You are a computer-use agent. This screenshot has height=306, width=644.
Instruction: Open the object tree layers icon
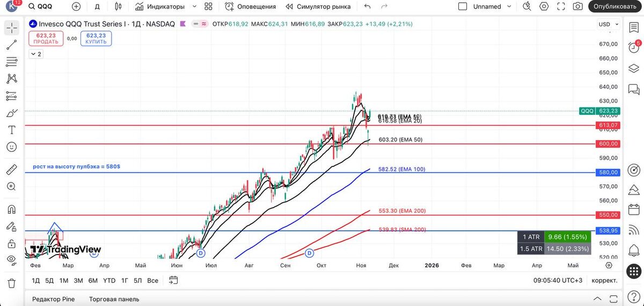pos(634,69)
